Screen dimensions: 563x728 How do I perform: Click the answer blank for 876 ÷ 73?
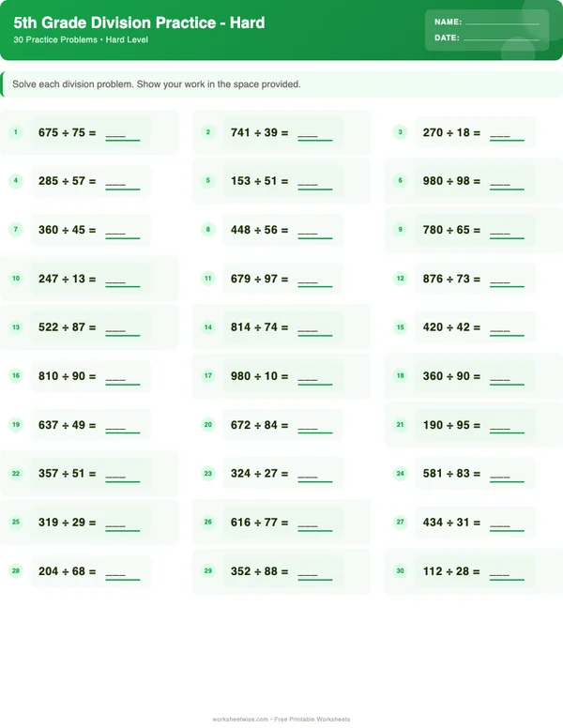click(x=507, y=281)
